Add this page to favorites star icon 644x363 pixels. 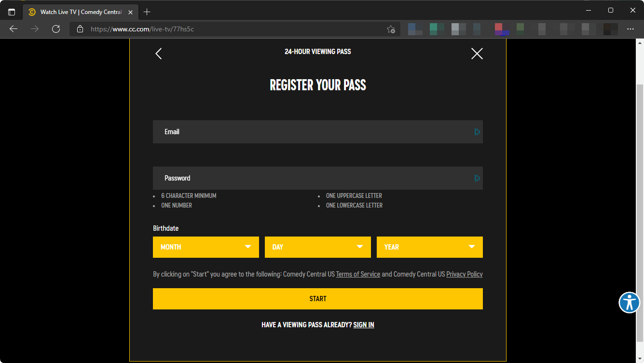click(x=391, y=29)
